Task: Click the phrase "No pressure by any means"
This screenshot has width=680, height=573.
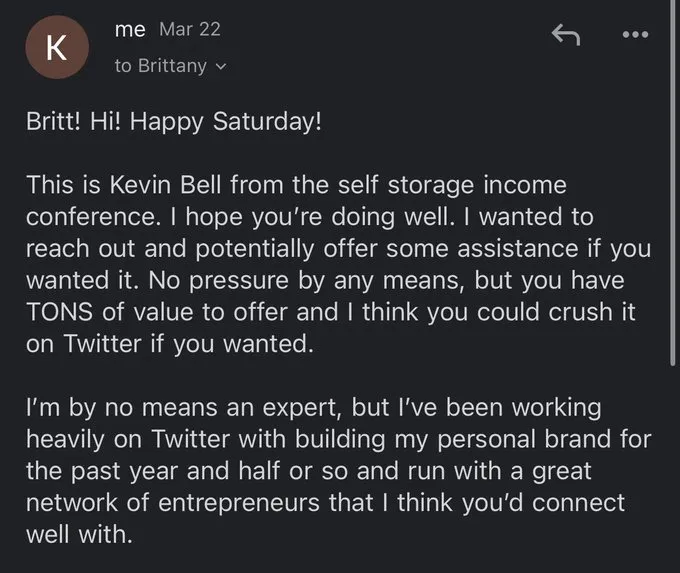Action: coord(303,281)
